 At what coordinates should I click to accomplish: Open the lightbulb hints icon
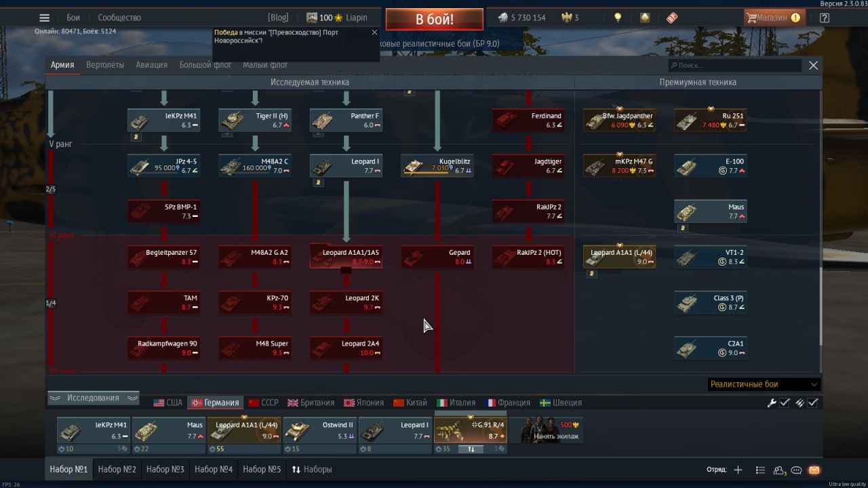click(618, 18)
